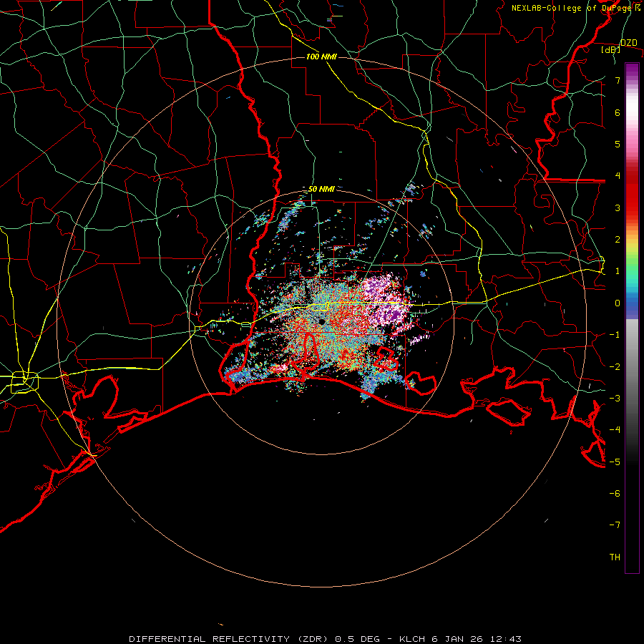Viewport: 644px width, 644px height.
Task: Click the "50 NMI" range ring label
Action: click(x=321, y=189)
